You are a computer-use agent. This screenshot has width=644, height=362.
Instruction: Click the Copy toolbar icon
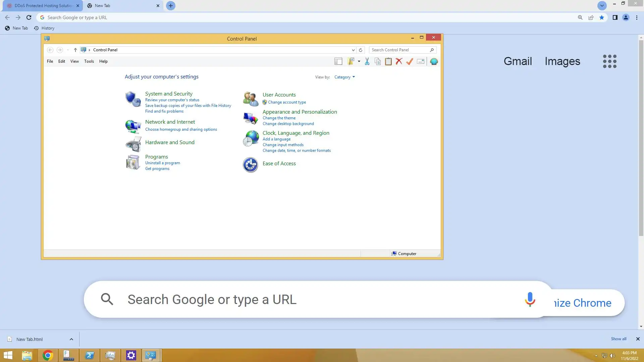tap(378, 61)
